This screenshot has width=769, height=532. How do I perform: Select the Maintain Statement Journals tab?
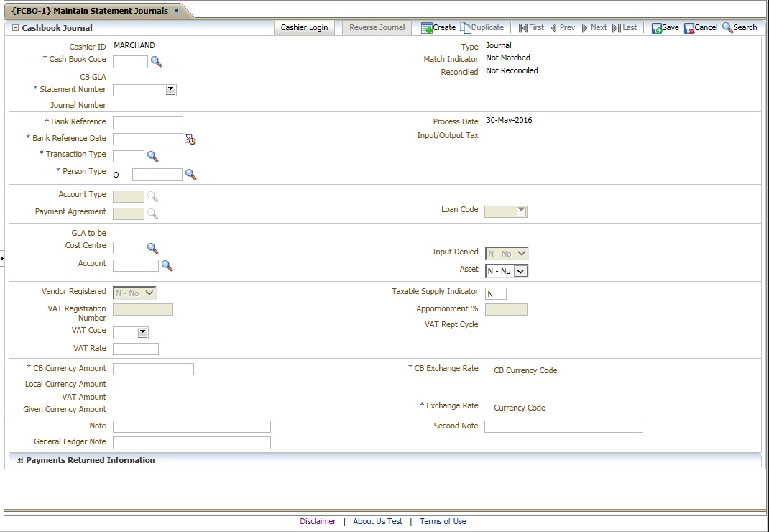click(90, 10)
